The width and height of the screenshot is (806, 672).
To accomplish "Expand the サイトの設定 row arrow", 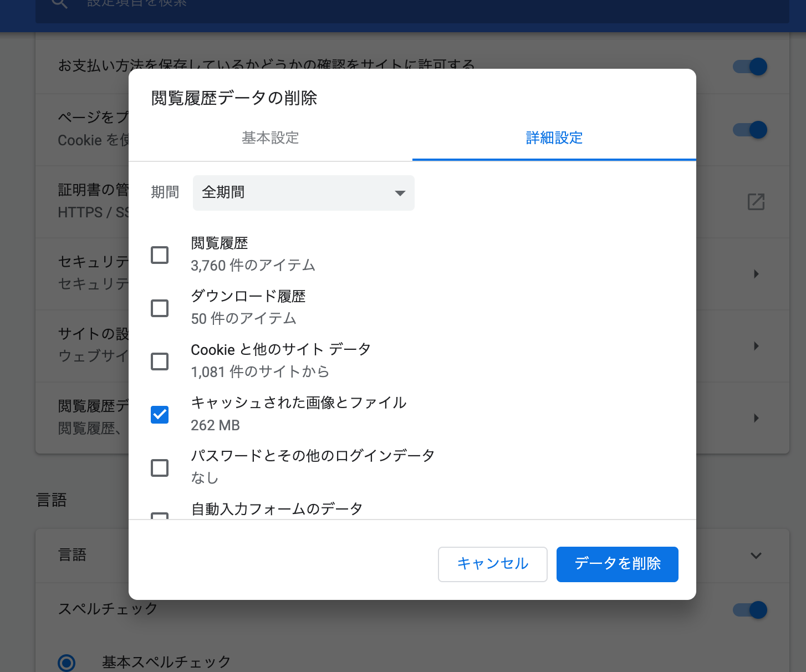I will pyautogui.click(x=756, y=346).
